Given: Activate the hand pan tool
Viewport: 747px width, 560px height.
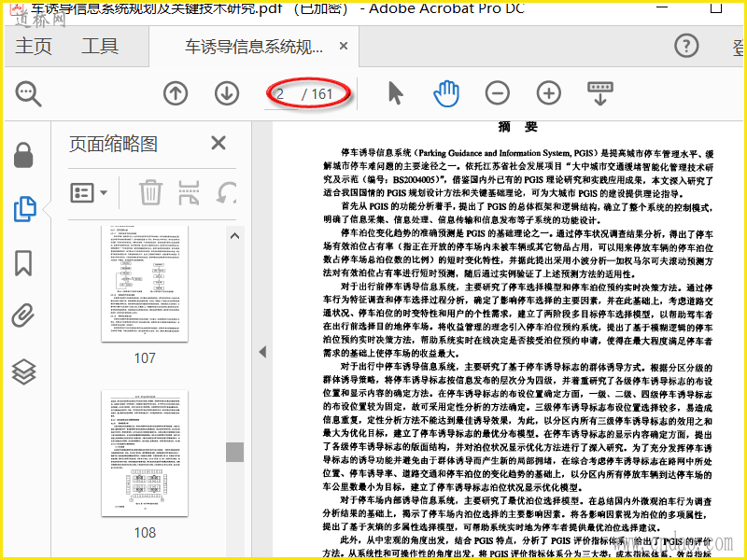Looking at the screenshot, I should pos(447,93).
